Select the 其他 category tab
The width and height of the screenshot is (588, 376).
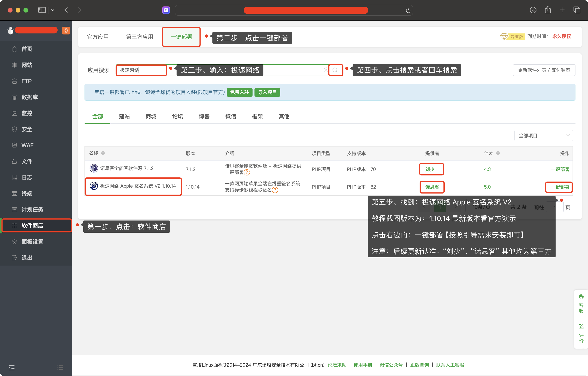coord(284,116)
